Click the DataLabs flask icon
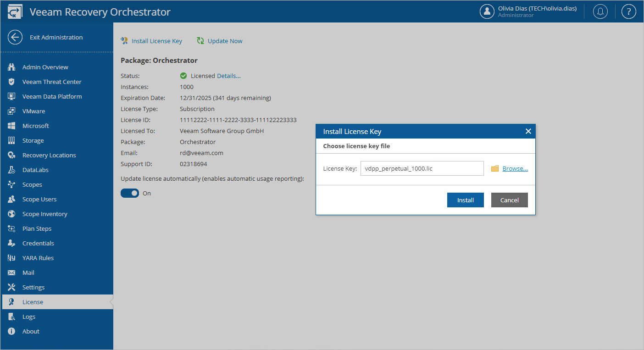 click(x=12, y=170)
